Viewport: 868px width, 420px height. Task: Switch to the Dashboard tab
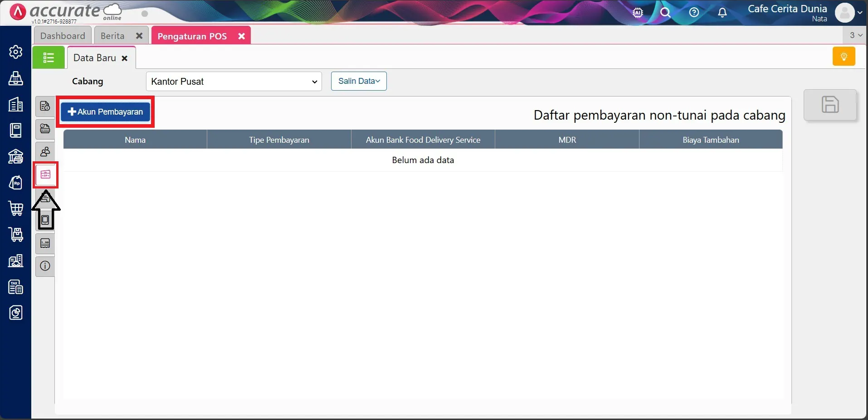(x=63, y=36)
